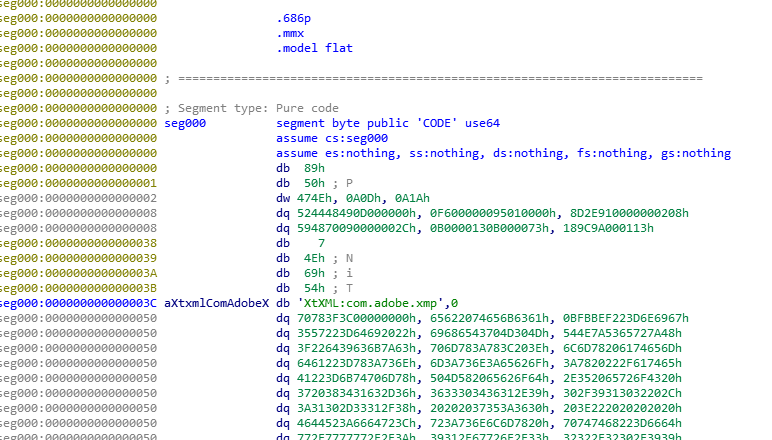Click qword 544E7A5365727A48h

click(622, 334)
